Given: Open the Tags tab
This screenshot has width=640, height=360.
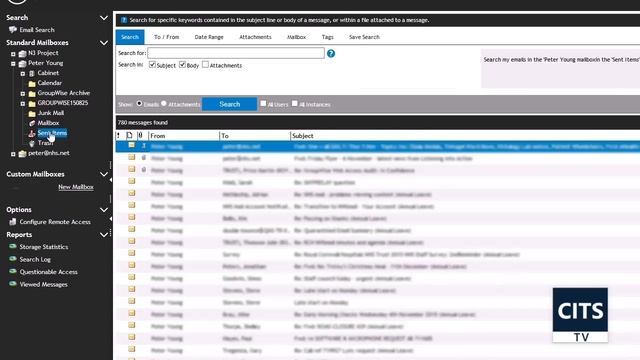Looking at the screenshot, I should pyautogui.click(x=327, y=37).
